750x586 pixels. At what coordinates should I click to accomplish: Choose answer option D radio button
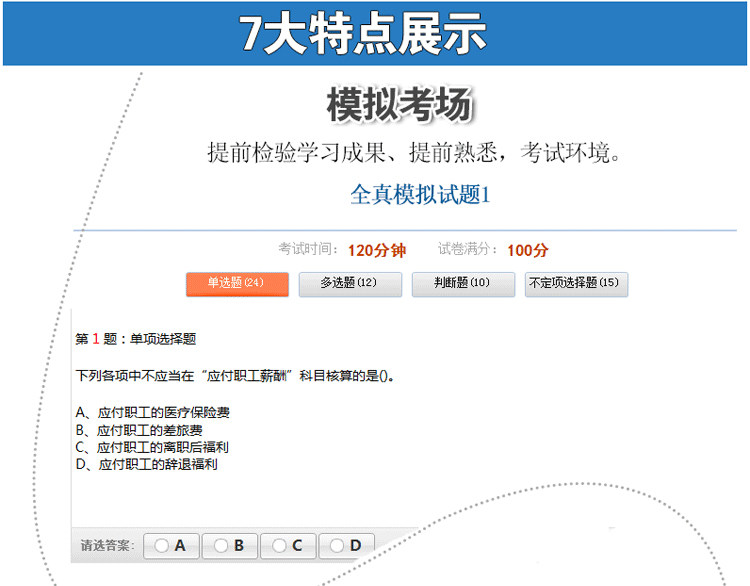[x=337, y=545]
